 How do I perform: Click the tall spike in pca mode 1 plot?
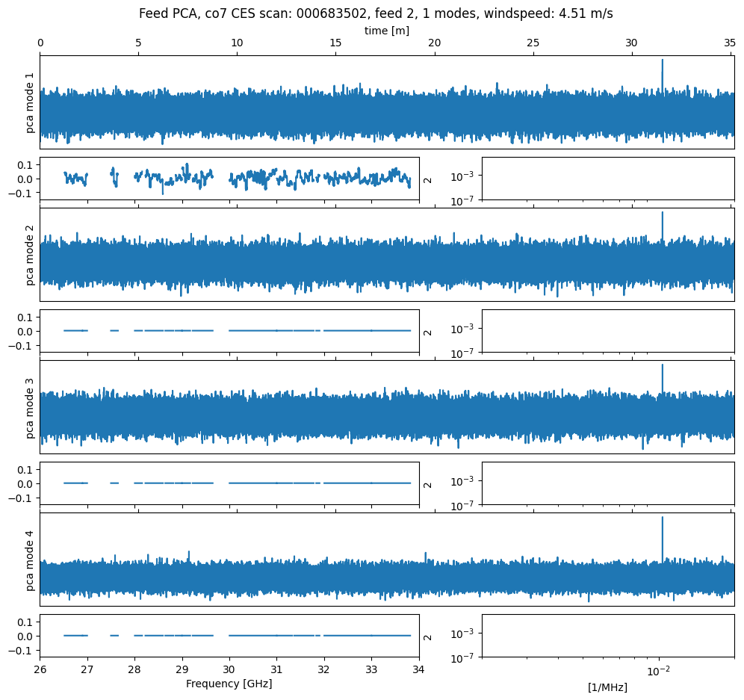click(662, 71)
